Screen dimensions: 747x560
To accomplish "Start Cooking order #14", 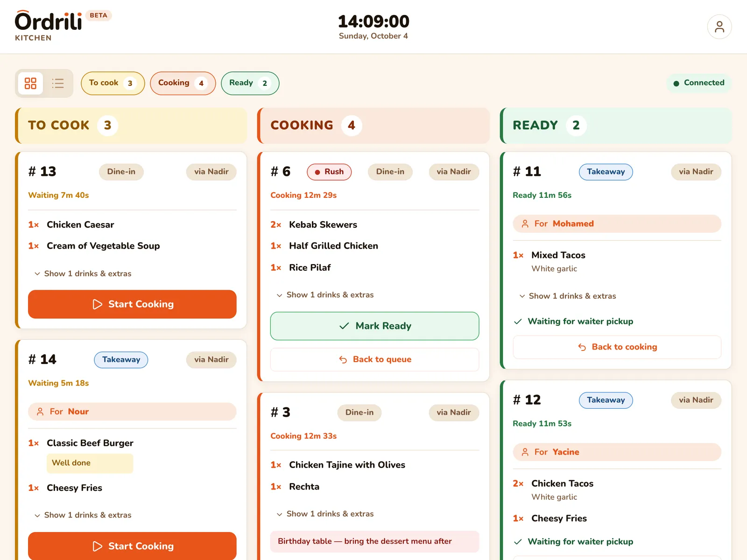I will 132,546.
